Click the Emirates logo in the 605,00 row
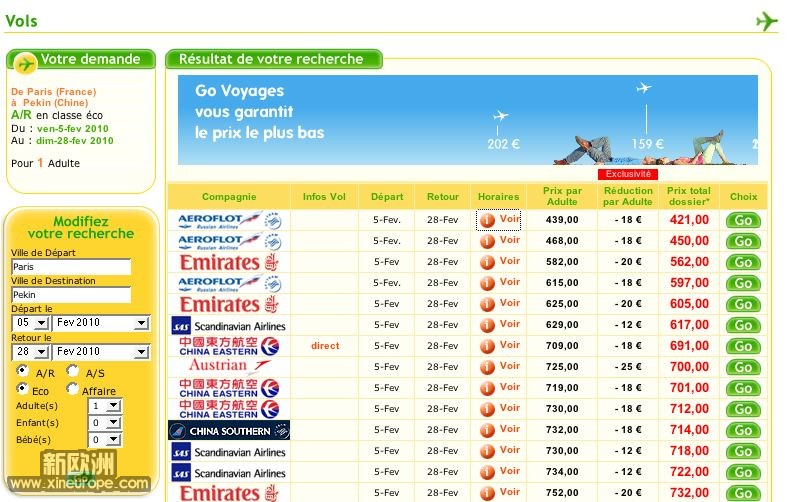The width and height of the screenshot is (795, 502). (229, 304)
